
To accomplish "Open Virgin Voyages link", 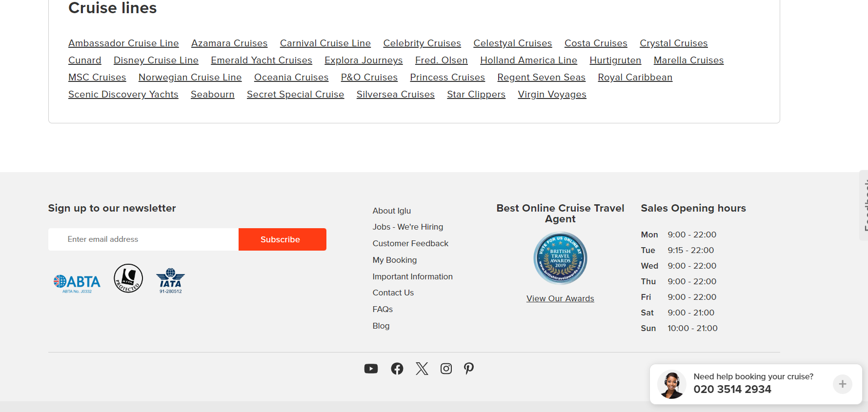I will pyautogui.click(x=552, y=94).
